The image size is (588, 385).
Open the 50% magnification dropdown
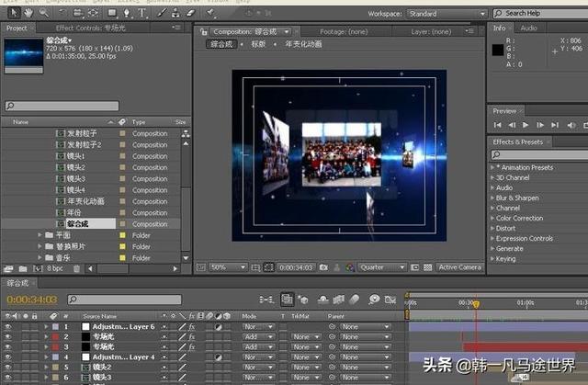(228, 267)
